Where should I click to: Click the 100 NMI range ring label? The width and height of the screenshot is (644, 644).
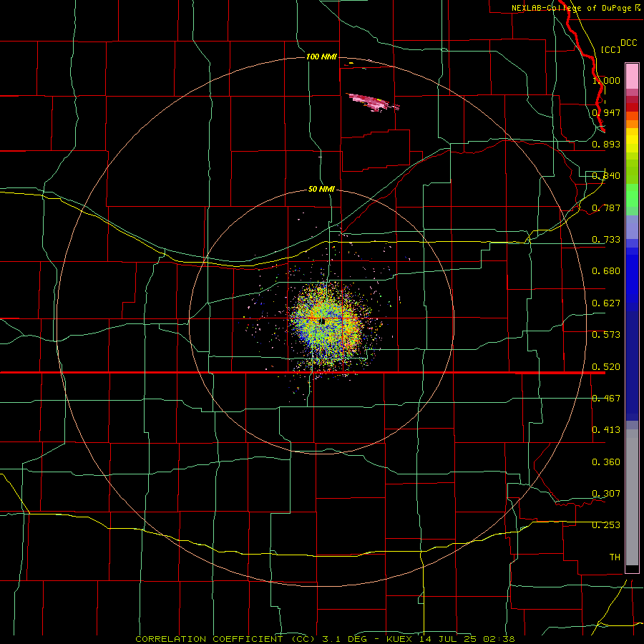(x=321, y=57)
